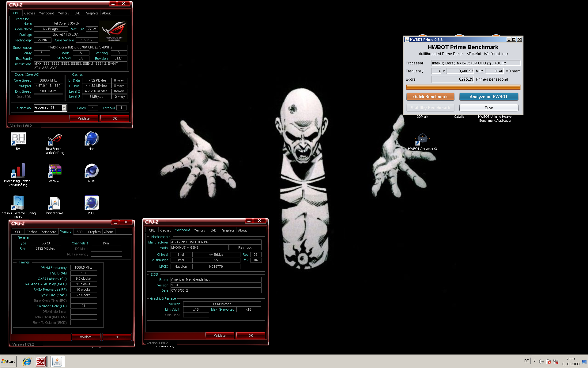Click Analyze on HWBOT button
This screenshot has height=368, width=588.
click(489, 97)
